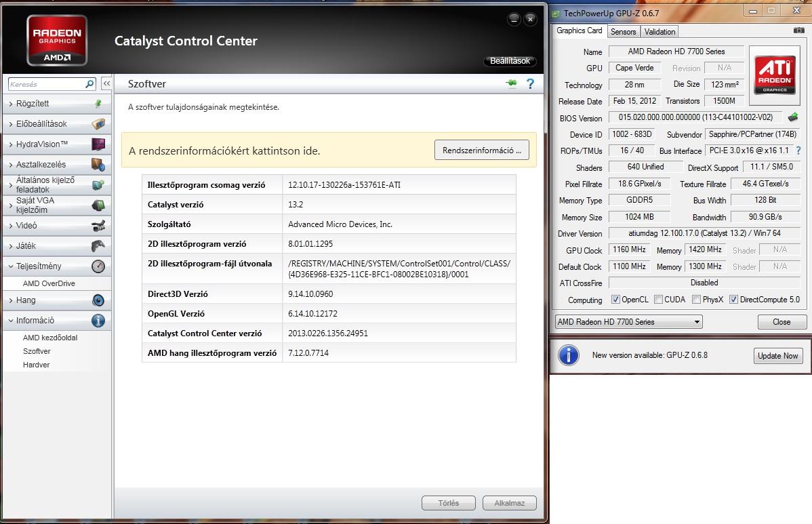Click the blue info icon in GPU-Z update bar
This screenshot has height=524, width=812.
[569, 355]
